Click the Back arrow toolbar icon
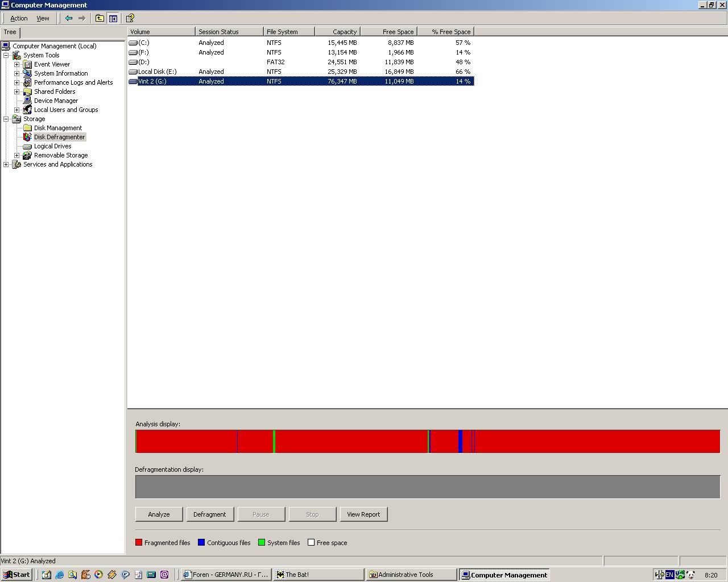The height and width of the screenshot is (582, 728). tap(69, 18)
